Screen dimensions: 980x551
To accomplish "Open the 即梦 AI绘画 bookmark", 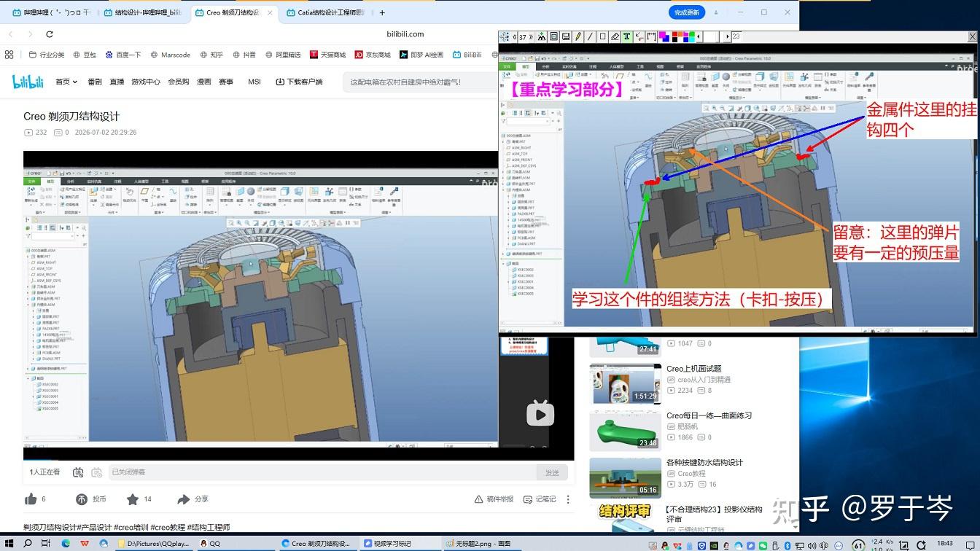I will [x=421, y=55].
